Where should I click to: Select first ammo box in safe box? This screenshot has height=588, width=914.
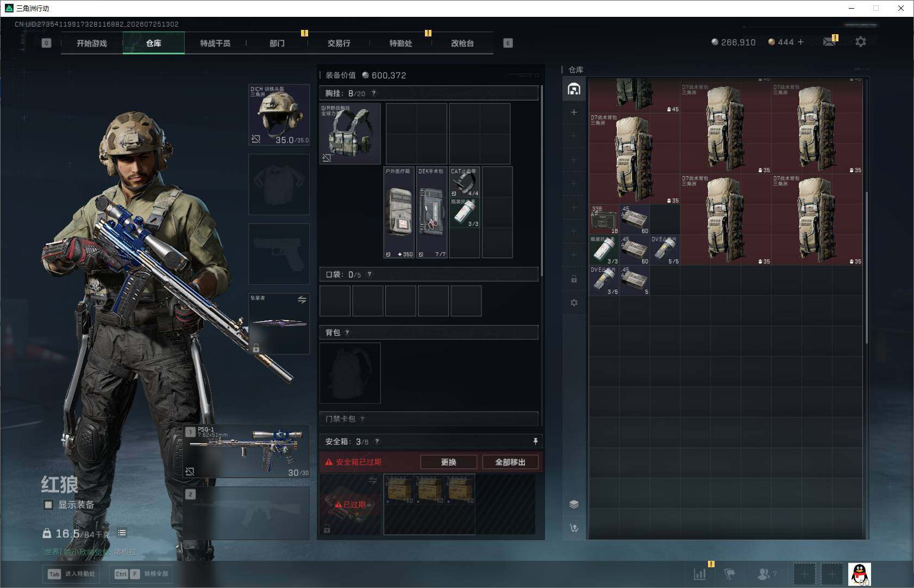(x=399, y=489)
